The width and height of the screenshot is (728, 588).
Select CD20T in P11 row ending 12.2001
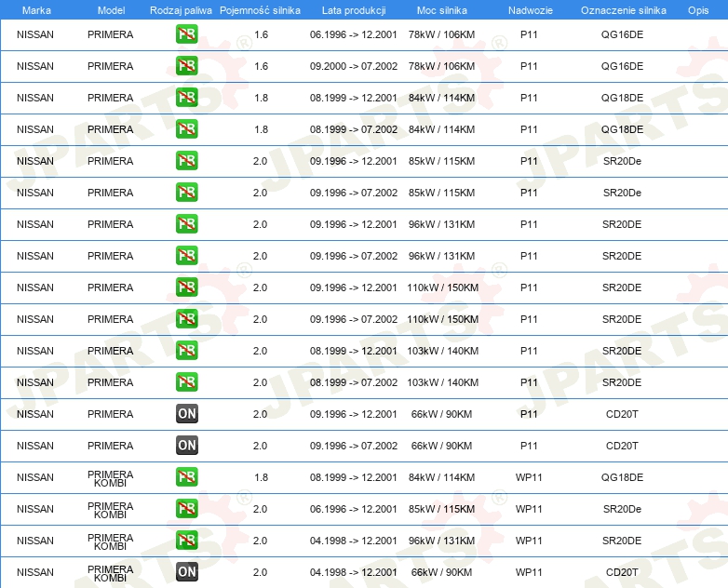pyautogui.click(x=622, y=413)
